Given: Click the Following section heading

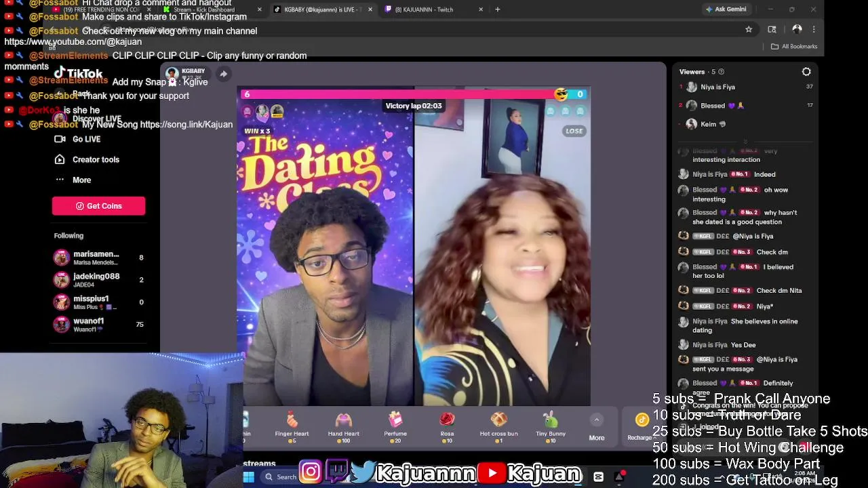Looking at the screenshot, I should pos(68,236).
